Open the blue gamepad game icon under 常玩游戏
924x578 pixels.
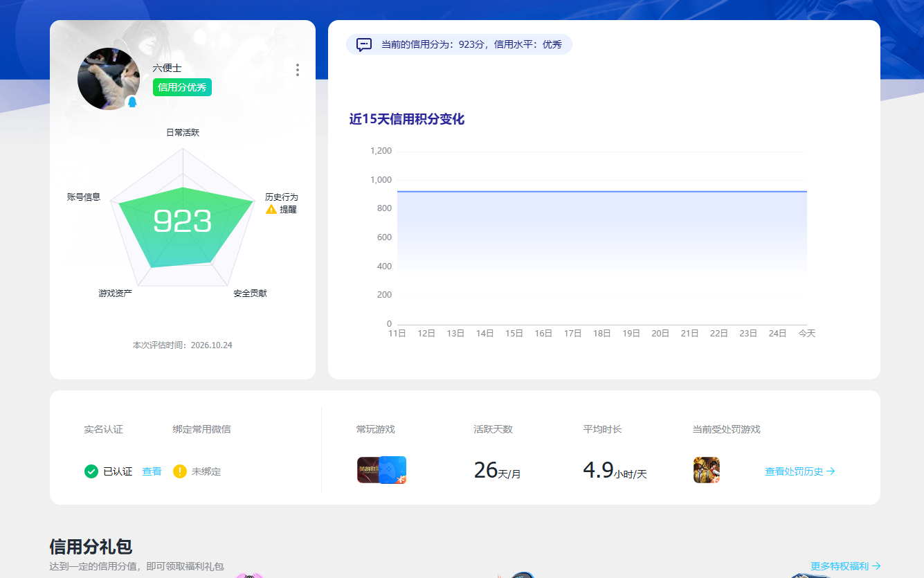point(392,470)
